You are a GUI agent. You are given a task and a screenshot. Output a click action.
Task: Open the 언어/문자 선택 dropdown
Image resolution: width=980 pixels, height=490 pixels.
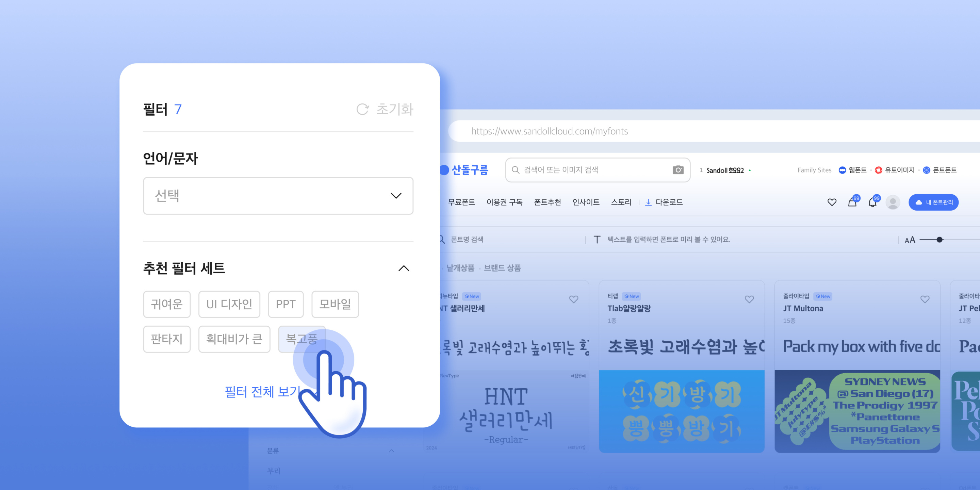click(x=278, y=196)
